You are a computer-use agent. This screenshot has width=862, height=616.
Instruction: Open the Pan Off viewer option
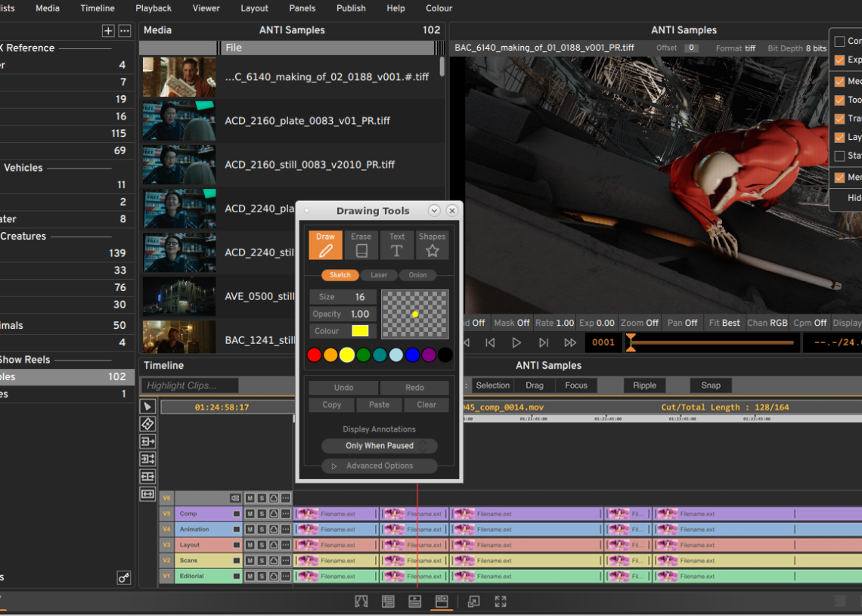(682, 323)
